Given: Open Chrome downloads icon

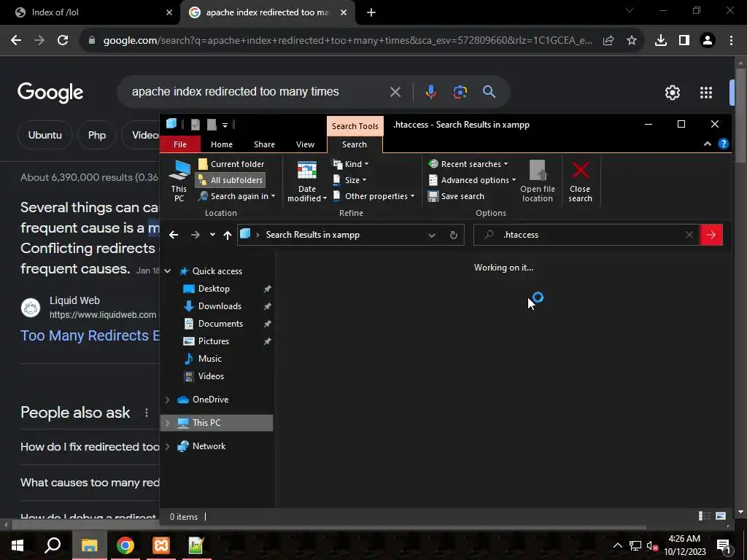Looking at the screenshot, I should tap(660, 41).
